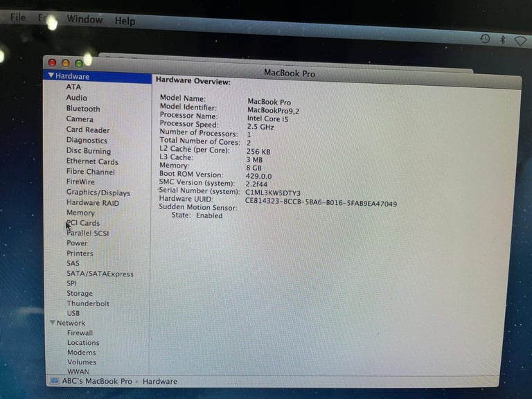Select Disc Burning in the sidebar
The width and height of the screenshot is (532, 399).
[x=89, y=151]
